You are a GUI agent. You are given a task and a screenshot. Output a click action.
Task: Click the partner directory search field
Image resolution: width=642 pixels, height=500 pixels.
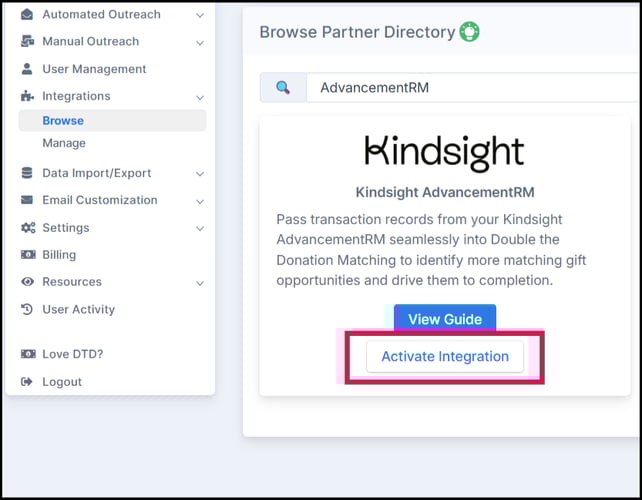(x=470, y=87)
